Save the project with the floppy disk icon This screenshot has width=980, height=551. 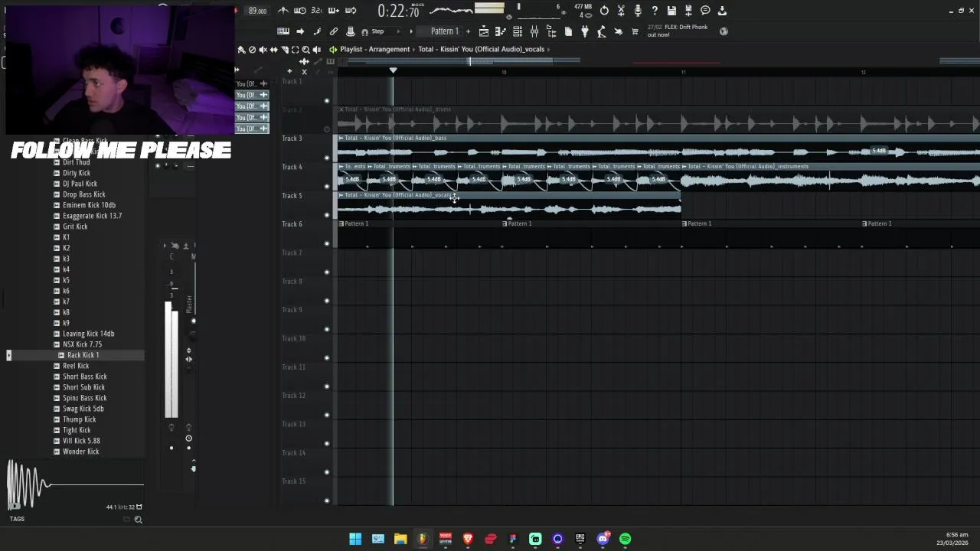[671, 11]
